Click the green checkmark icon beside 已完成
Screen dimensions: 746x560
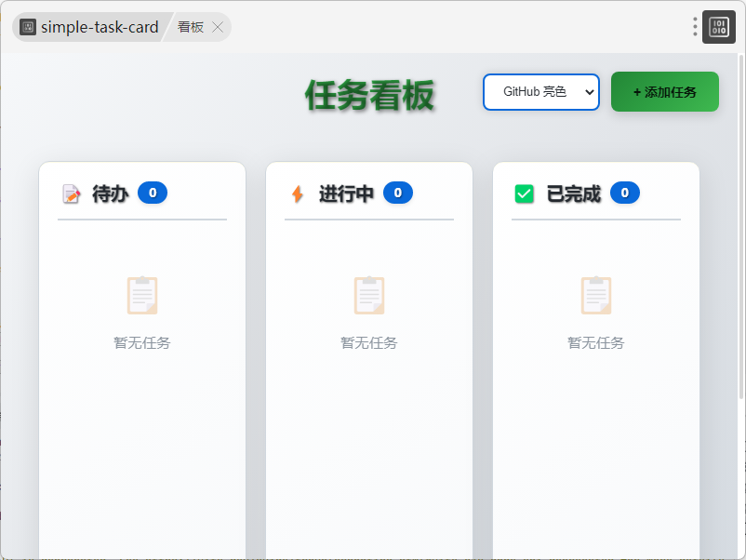pyautogui.click(x=525, y=193)
